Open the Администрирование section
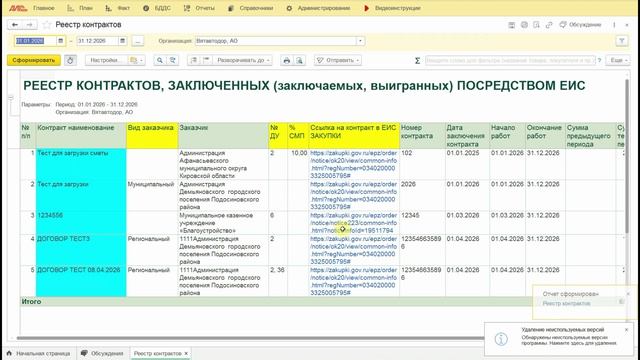 [x=318, y=8]
